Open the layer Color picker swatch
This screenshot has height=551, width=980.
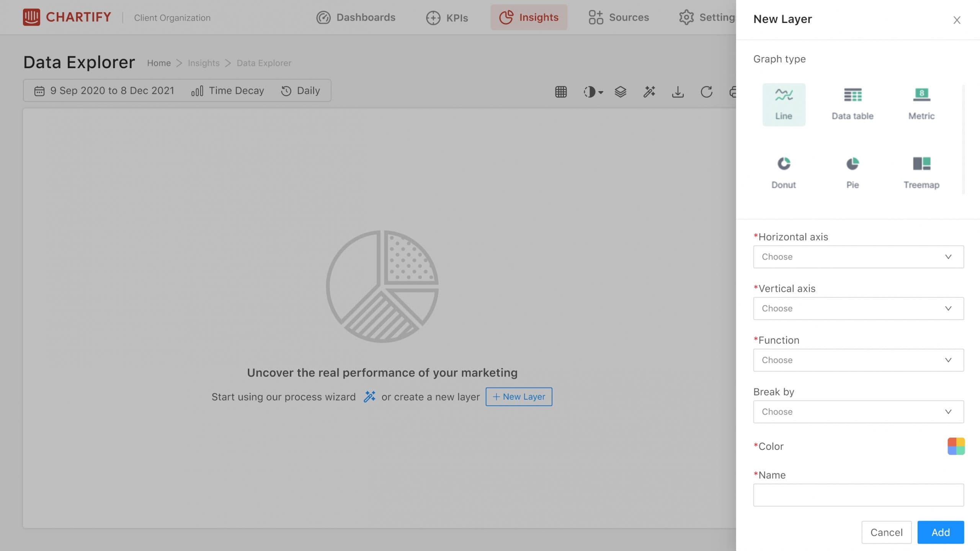(956, 446)
